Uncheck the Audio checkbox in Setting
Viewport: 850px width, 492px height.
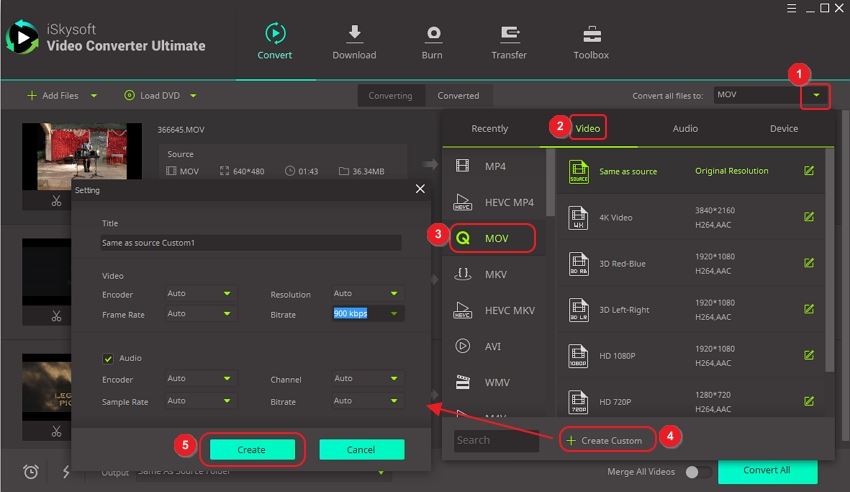click(x=108, y=358)
